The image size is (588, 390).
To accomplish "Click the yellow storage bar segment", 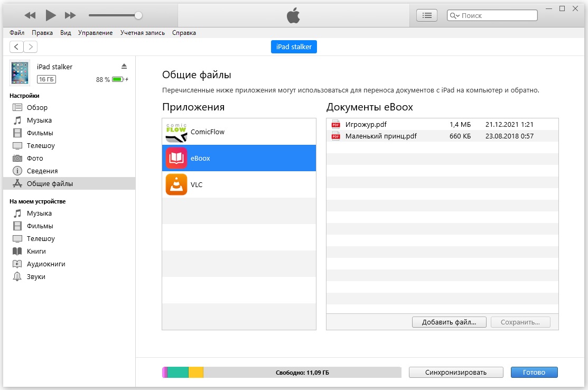I will tap(196, 373).
